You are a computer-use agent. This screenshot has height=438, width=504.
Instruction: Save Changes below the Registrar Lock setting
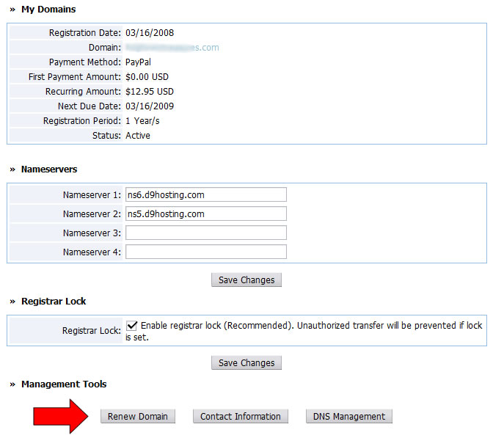246,362
